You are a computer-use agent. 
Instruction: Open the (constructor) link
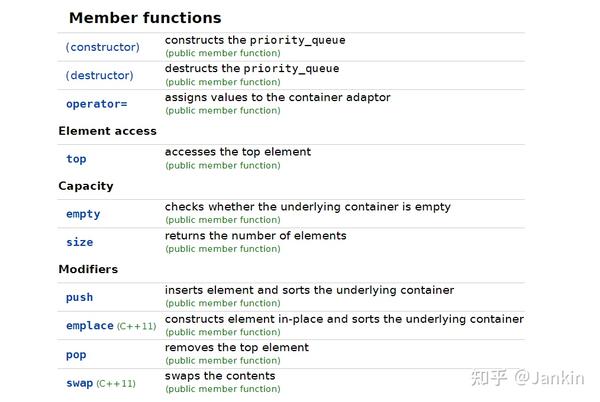(x=103, y=47)
